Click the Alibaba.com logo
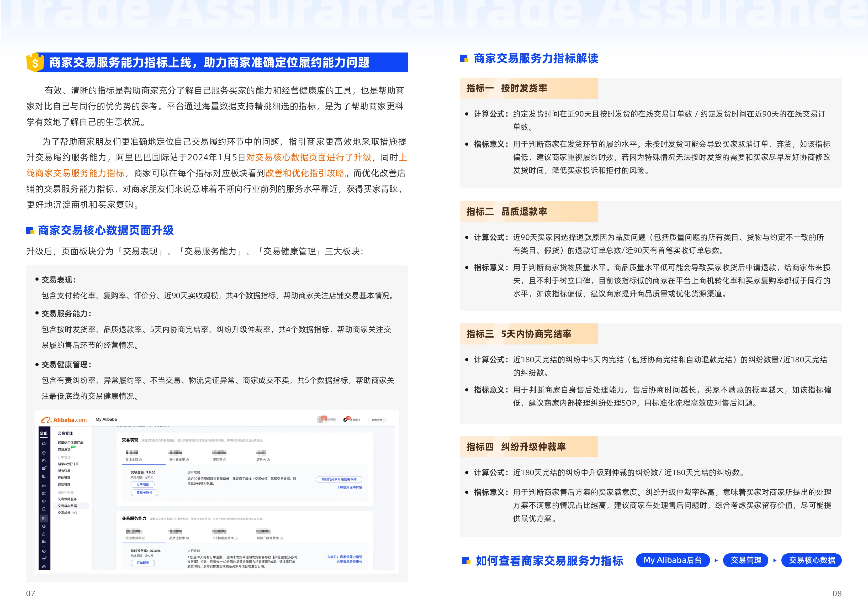The image size is (868, 614). click(x=64, y=420)
